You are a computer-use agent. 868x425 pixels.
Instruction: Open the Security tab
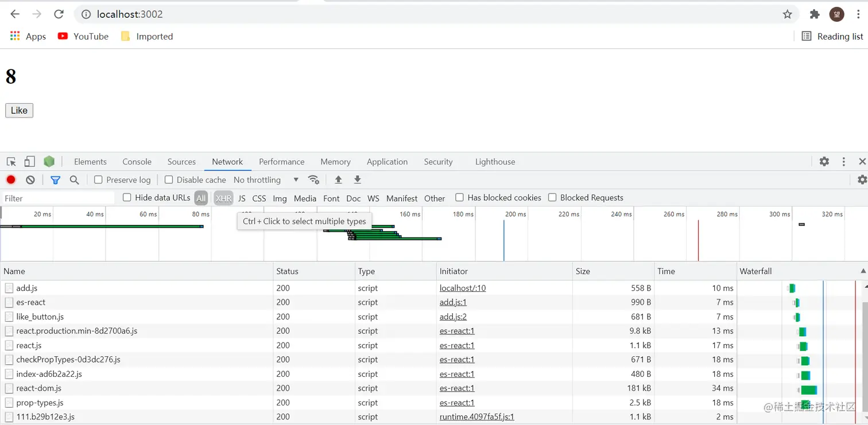[438, 162]
